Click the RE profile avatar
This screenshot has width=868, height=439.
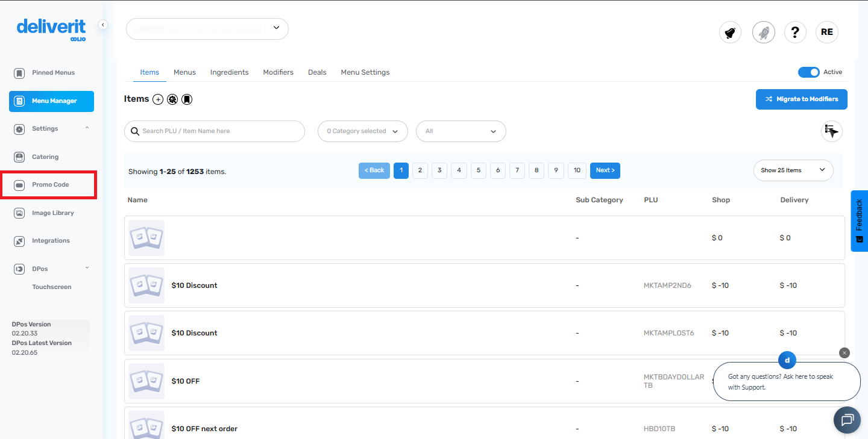(826, 32)
